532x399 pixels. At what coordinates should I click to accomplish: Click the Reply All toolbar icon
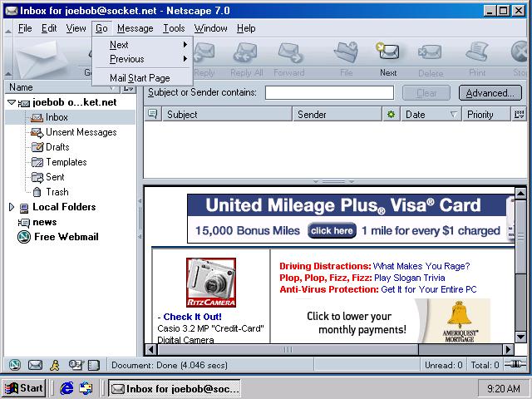coord(245,52)
